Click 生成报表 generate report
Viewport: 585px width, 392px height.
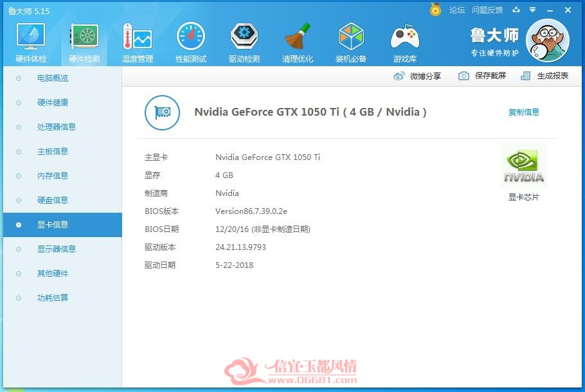[544, 76]
